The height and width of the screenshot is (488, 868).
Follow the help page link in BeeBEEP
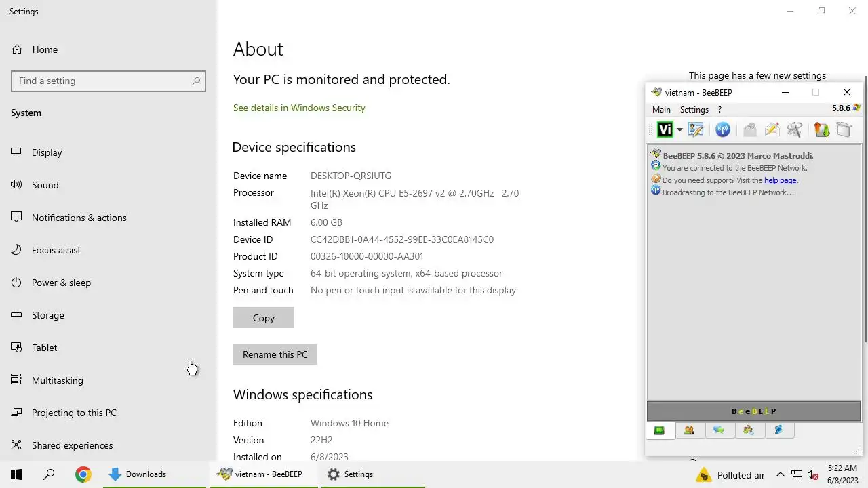point(780,180)
